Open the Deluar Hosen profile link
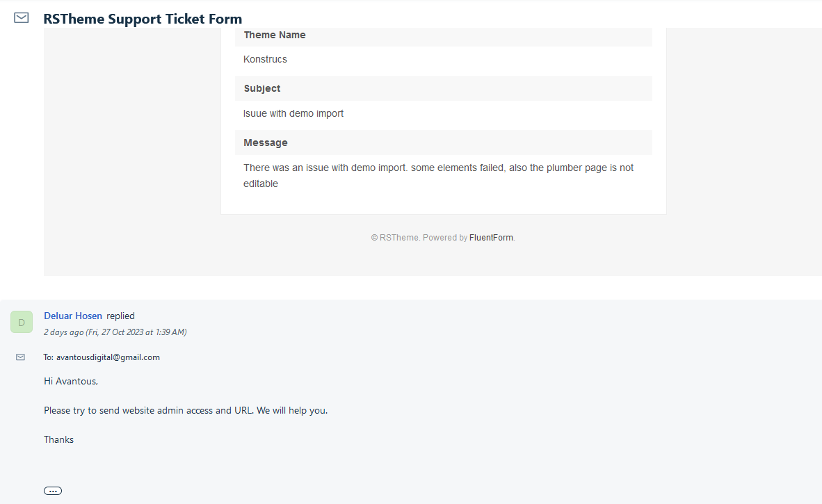The image size is (822, 504). 73,316
